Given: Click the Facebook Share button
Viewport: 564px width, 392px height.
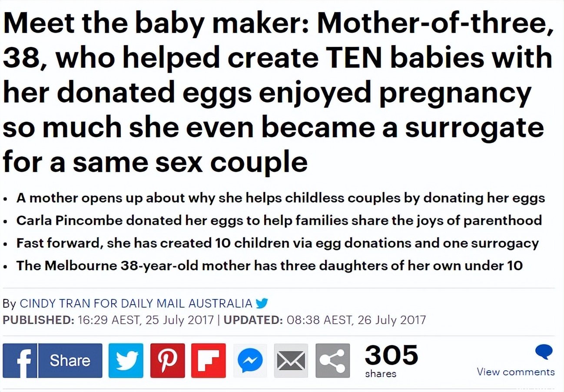Looking at the screenshot, I should pos(70,361).
